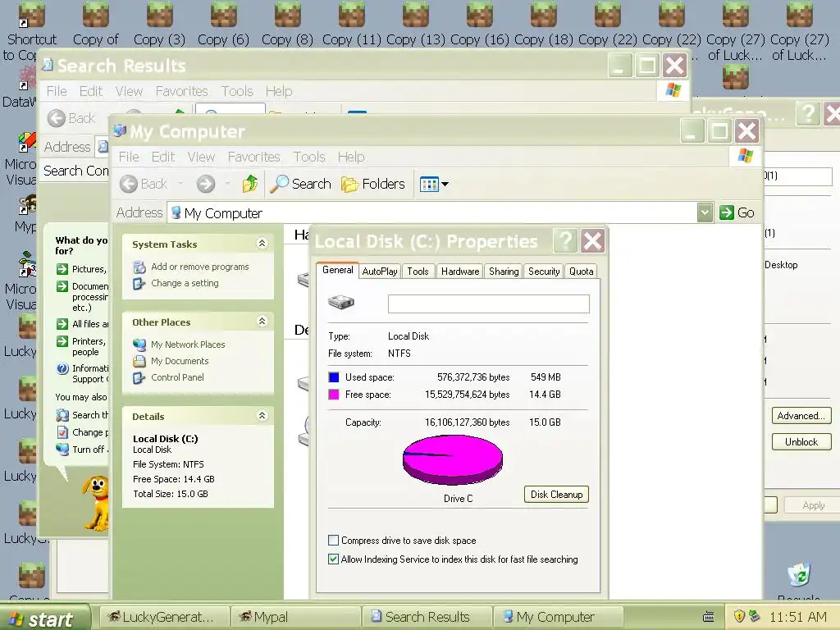Select the Copy of desktop icon
Screen dimensions: 840x630
coord(95,24)
